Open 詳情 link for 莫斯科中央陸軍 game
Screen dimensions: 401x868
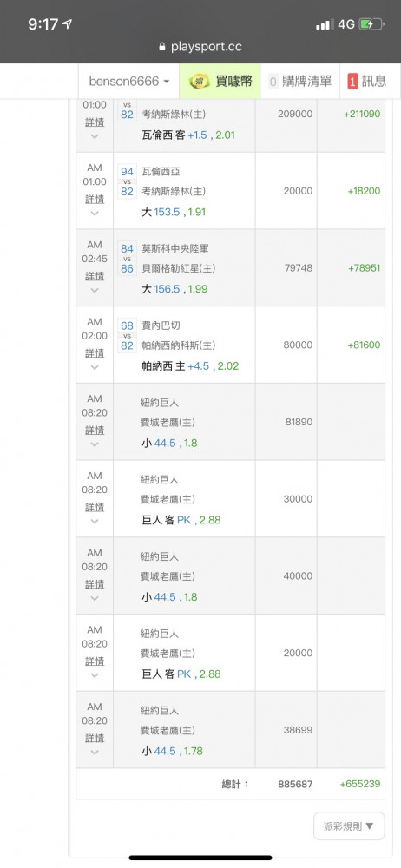coord(94,275)
